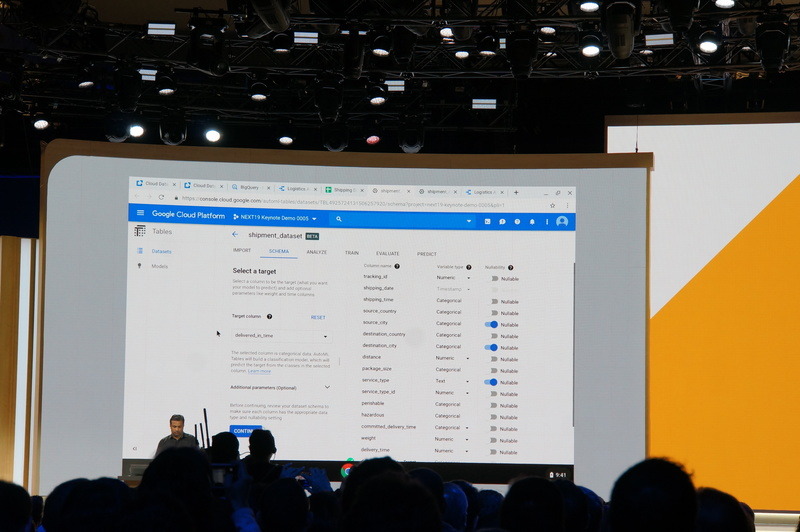Click the browser address bar URL
Viewport: 800px width, 532px height.
point(343,202)
